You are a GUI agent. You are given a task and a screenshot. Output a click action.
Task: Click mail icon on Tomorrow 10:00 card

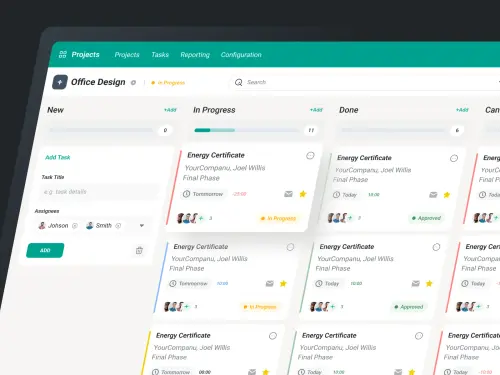269,284
